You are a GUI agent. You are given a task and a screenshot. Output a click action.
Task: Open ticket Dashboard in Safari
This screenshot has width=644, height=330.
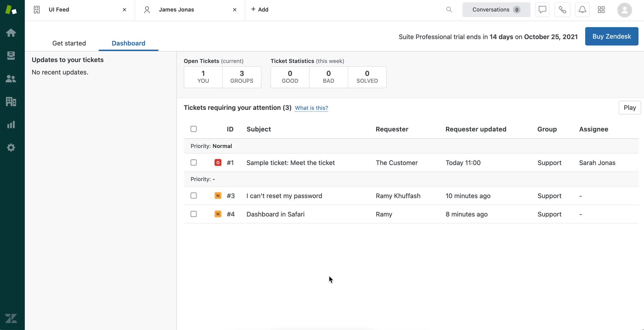pos(275,214)
